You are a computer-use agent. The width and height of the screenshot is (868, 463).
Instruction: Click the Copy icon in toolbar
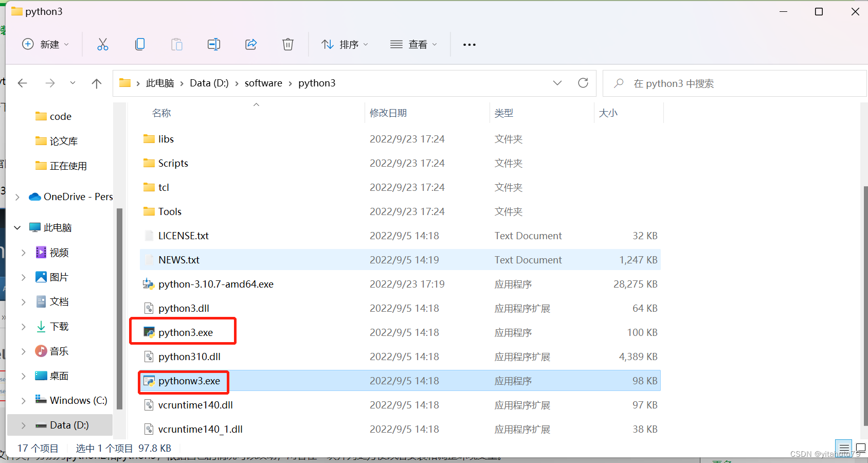click(x=140, y=44)
